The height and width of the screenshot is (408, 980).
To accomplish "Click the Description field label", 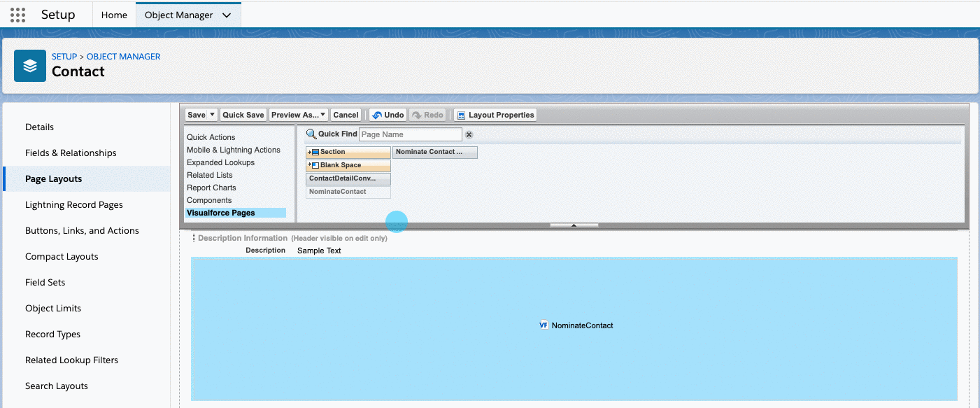I will point(265,251).
